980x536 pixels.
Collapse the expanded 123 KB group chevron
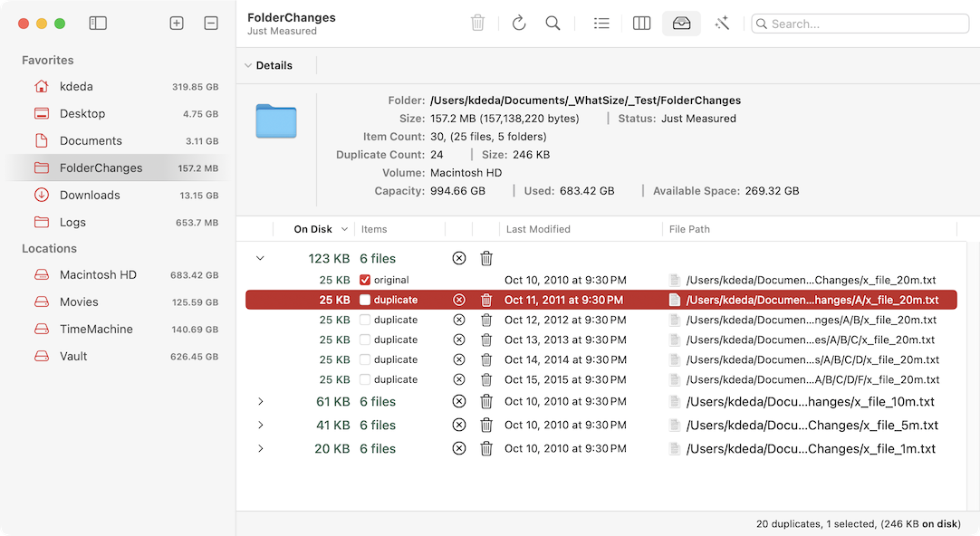[261, 258]
